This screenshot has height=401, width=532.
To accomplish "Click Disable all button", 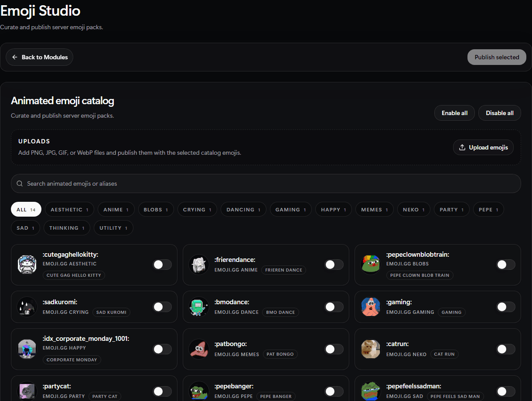I will (x=500, y=113).
